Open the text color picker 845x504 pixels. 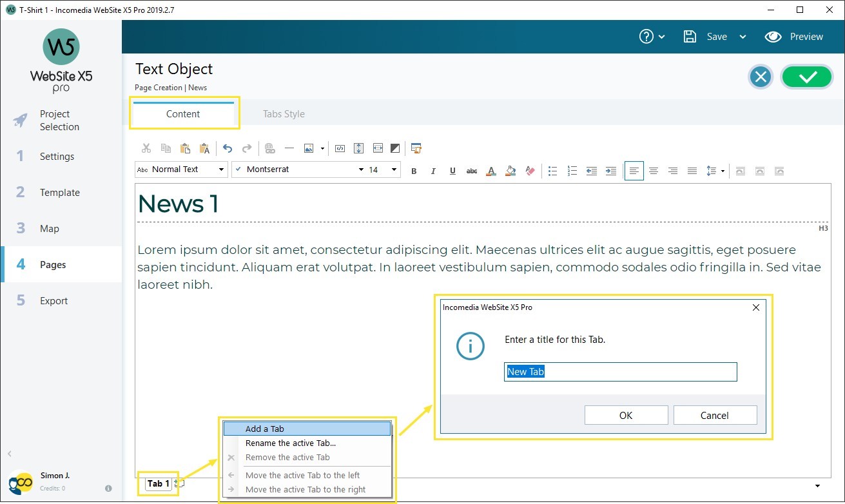coord(491,171)
